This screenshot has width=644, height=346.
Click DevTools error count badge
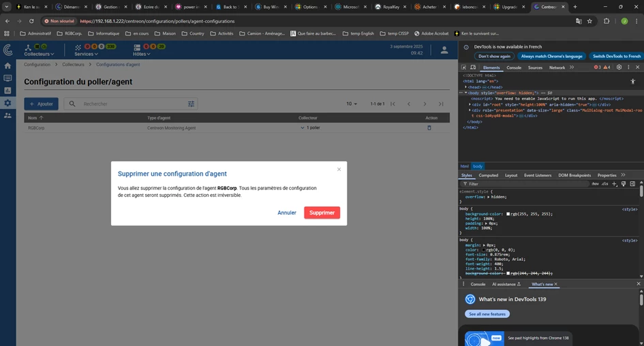click(x=597, y=67)
